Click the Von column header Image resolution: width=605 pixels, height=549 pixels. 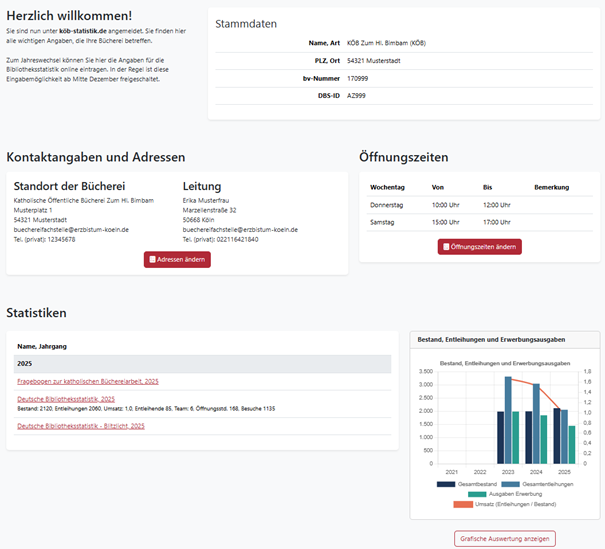point(438,188)
